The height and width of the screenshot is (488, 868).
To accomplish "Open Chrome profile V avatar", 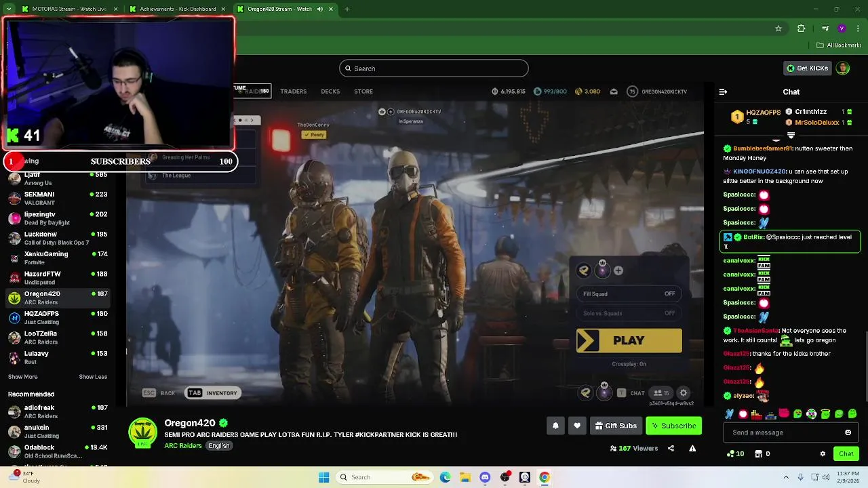I will pyautogui.click(x=842, y=28).
